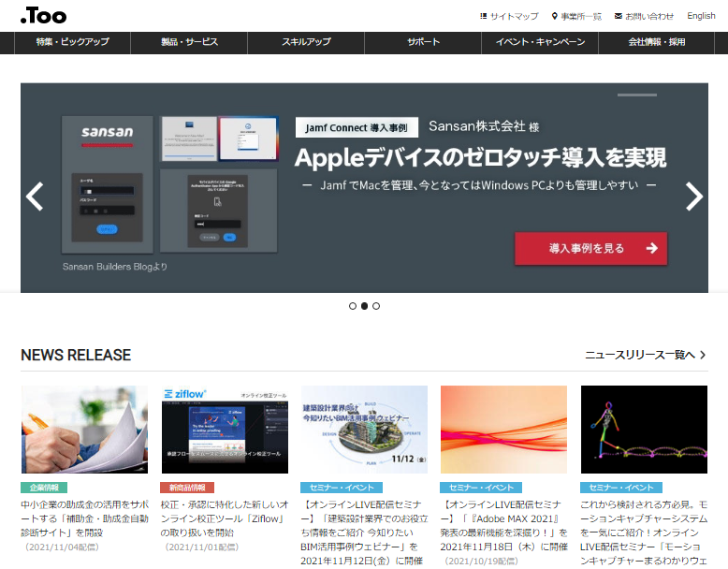728x569 pixels.
Task: Open the サイトマップ link in header
Action: tap(509, 16)
